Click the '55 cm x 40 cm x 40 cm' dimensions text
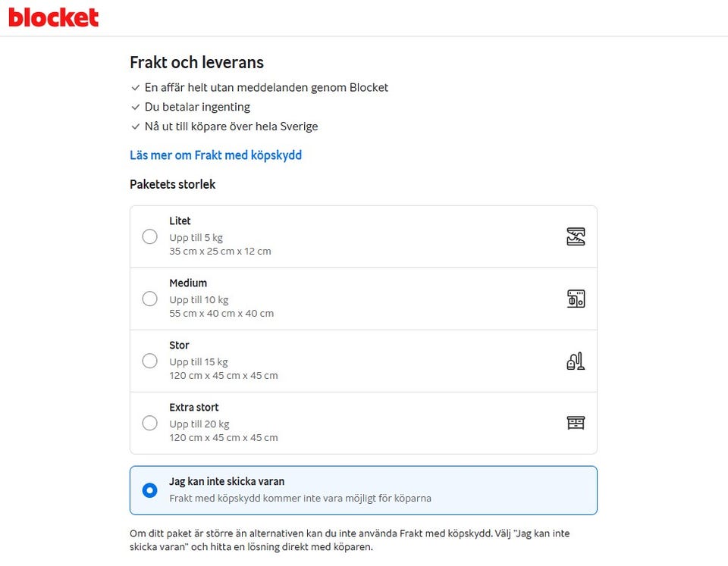This screenshot has height=566, width=728. 221,314
